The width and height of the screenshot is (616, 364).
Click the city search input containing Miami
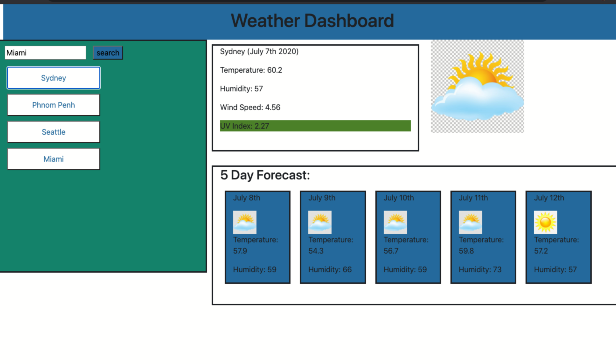click(x=45, y=53)
